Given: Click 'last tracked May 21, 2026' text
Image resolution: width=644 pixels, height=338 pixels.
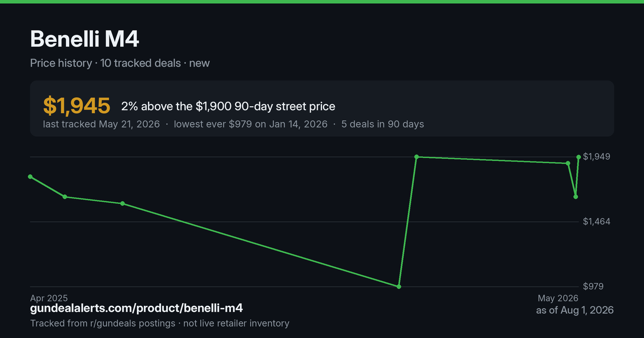Looking at the screenshot, I should click(x=101, y=124).
